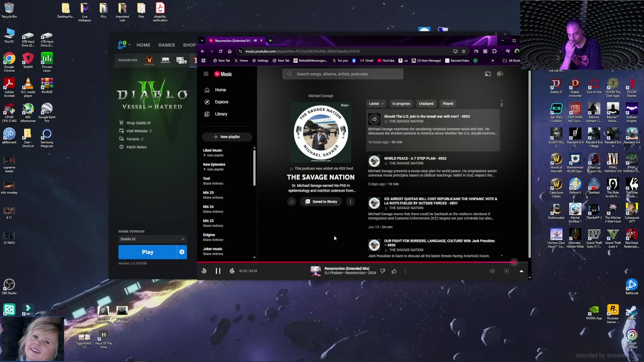The height and width of the screenshot is (362, 644).
Task: Open HOME tab in Battle.net window
Action: [x=143, y=45]
